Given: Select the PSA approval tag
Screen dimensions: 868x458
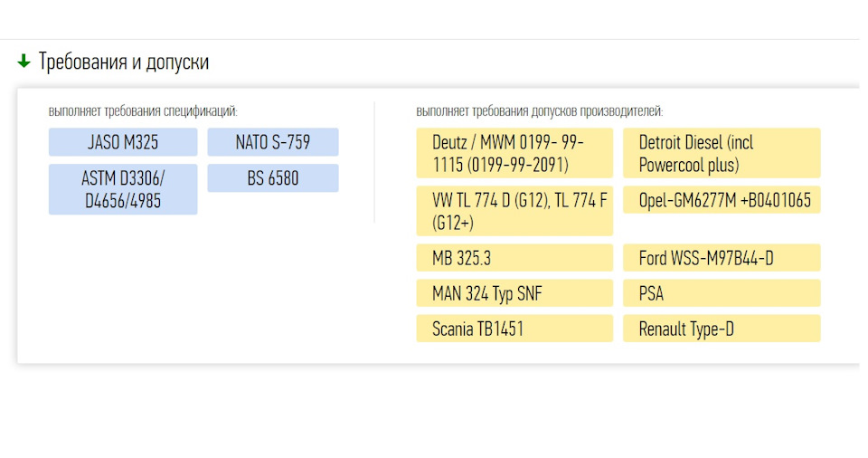Looking at the screenshot, I should pyautogui.click(x=722, y=292).
